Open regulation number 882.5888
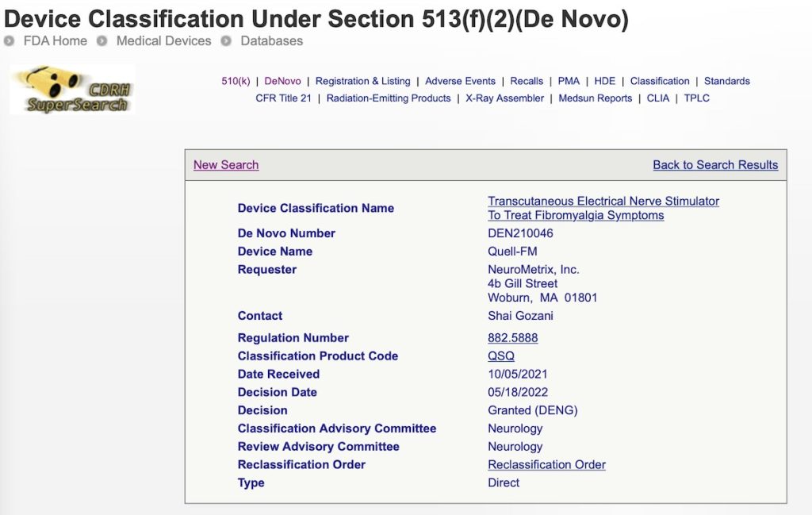Screen dimensions: 812x515 (512, 338)
